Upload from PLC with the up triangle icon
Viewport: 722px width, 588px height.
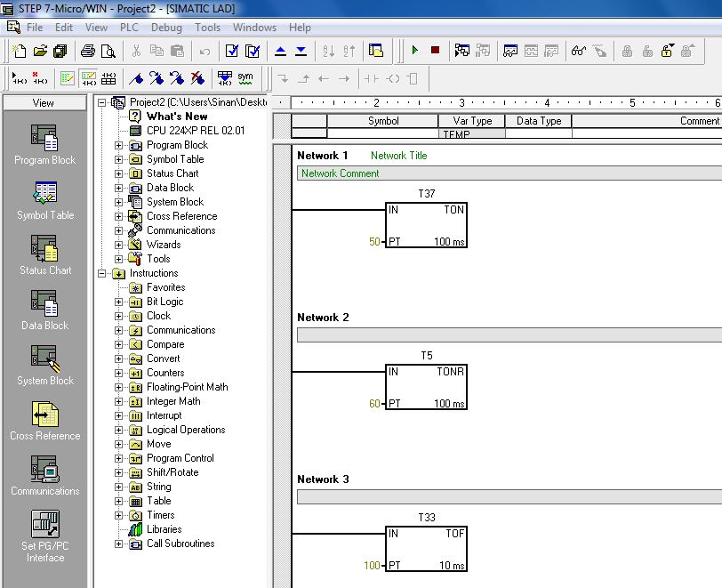click(x=280, y=51)
